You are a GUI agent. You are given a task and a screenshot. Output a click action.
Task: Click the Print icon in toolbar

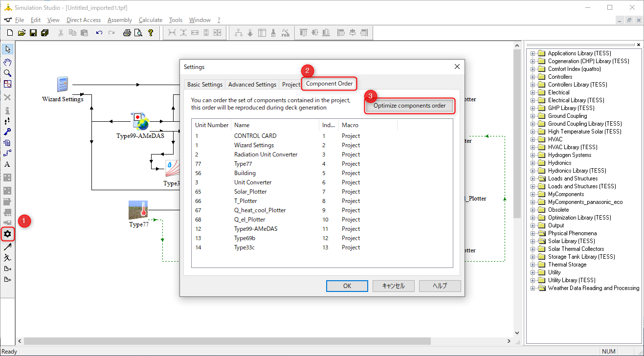[127, 33]
